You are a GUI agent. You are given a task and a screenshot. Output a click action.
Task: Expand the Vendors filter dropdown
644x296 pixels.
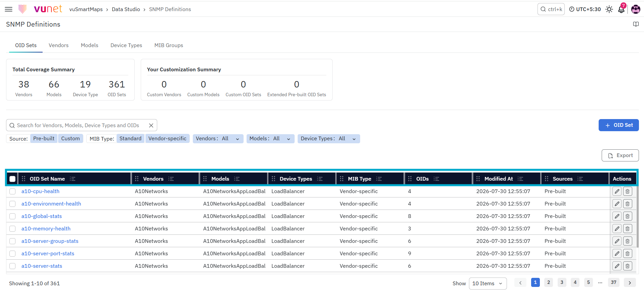click(x=218, y=139)
